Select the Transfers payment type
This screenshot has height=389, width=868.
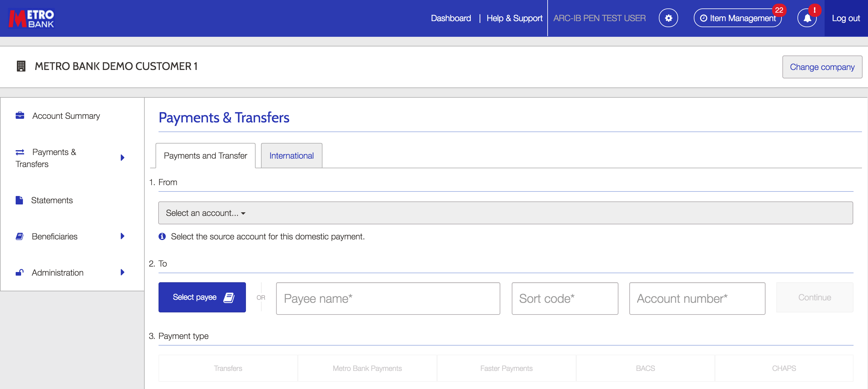[x=228, y=368]
